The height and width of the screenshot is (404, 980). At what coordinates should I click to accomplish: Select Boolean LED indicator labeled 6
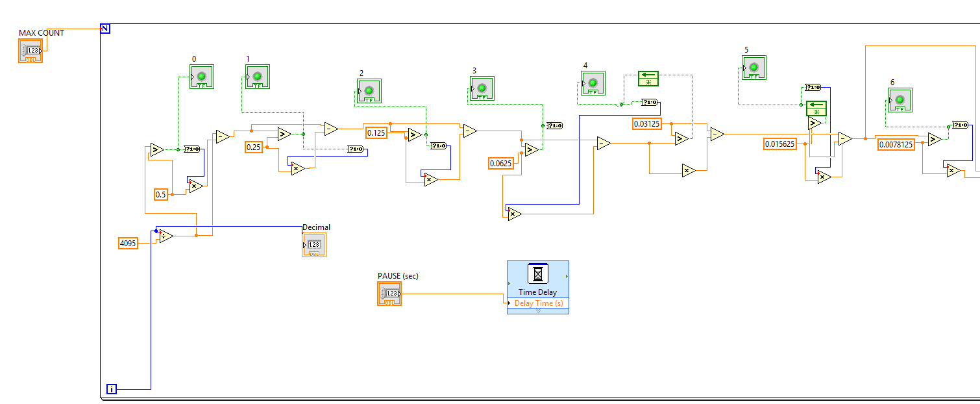tap(900, 100)
